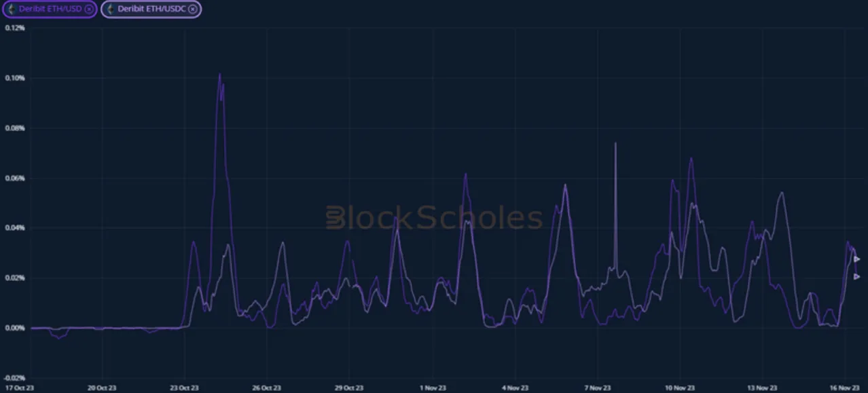Click the 23 Oct 23 date label
The width and height of the screenshot is (868, 393).
(x=184, y=388)
